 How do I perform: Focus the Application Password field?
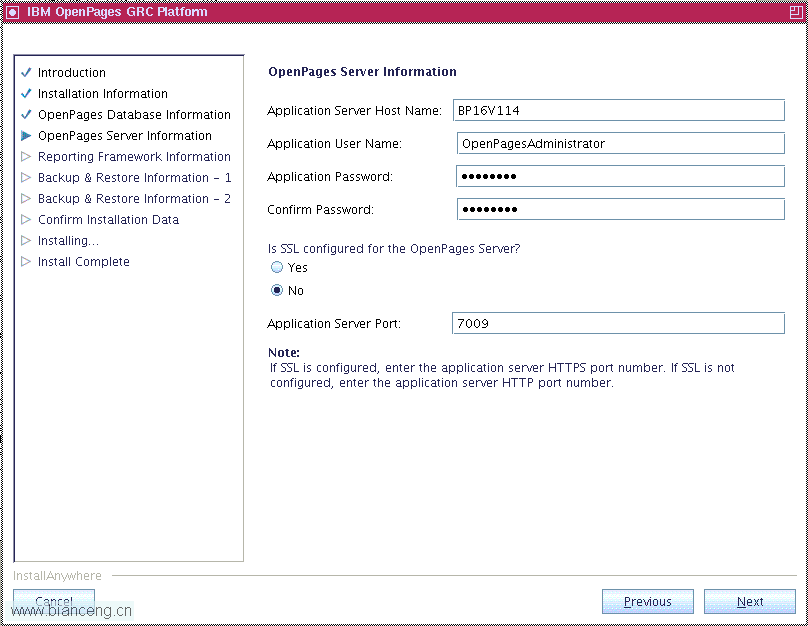(x=620, y=176)
